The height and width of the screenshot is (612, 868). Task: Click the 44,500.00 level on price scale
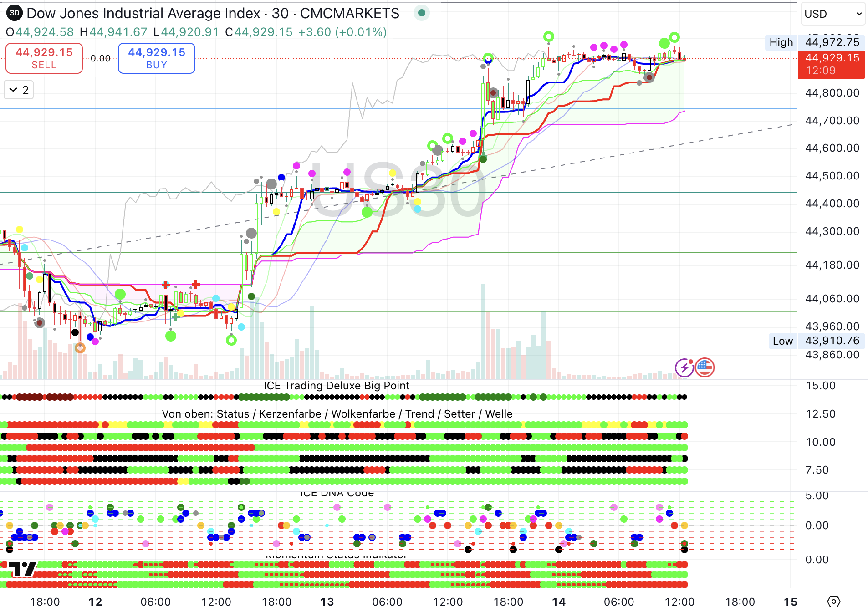pos(832,176)
